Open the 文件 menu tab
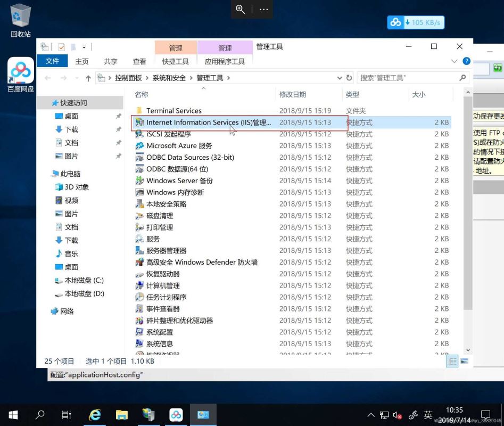The image size is (504, 426). (x=52, y=61)
